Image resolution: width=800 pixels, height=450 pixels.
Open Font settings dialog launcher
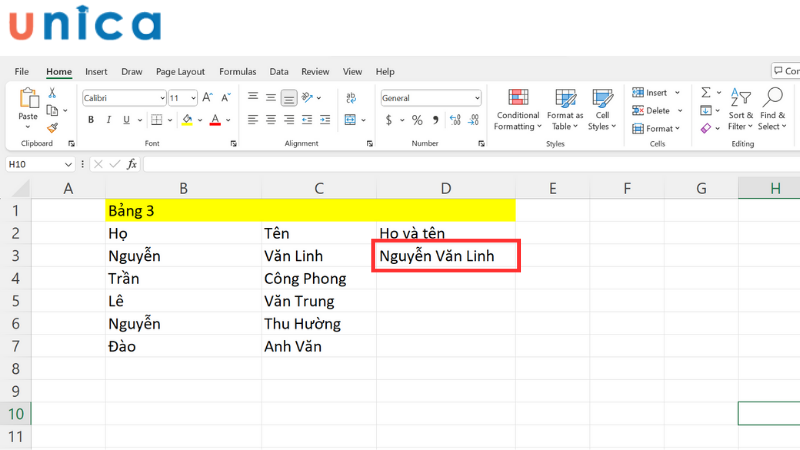234,144
